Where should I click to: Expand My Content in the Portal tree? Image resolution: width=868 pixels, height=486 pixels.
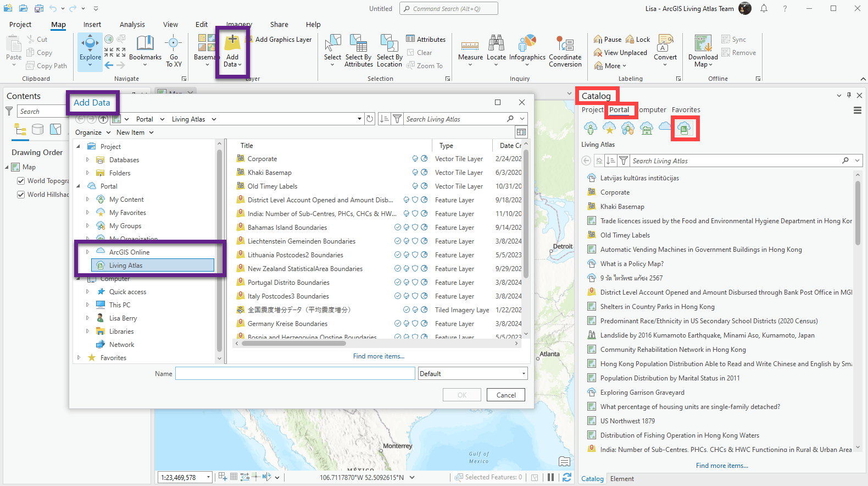point(87,200)
